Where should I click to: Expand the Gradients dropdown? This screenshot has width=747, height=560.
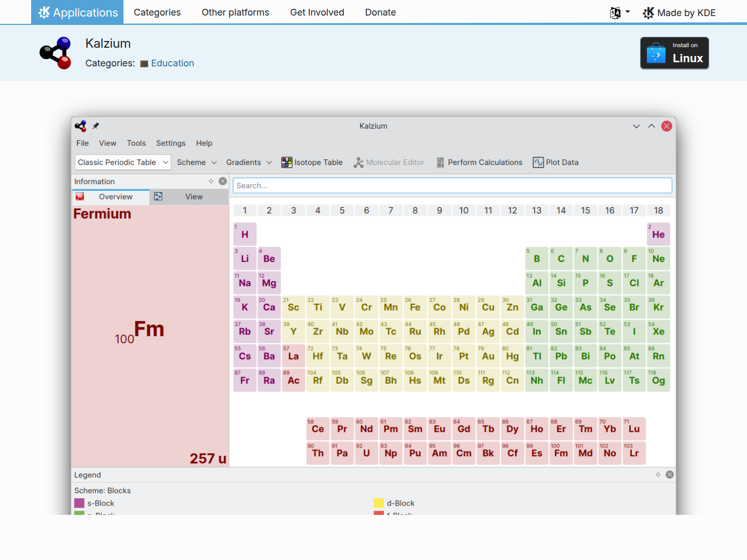[x=249, y=162]
